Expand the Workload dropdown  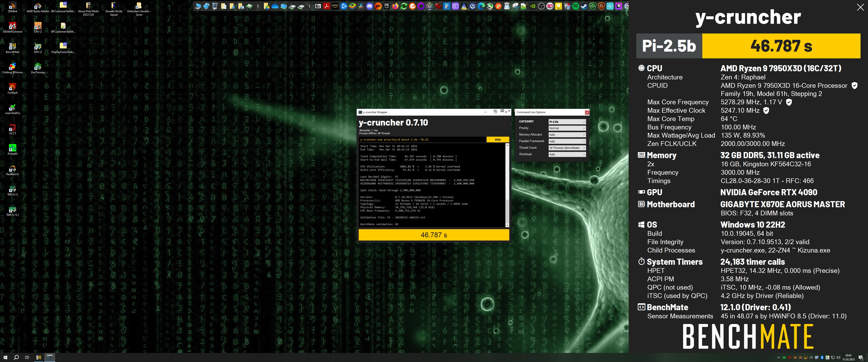click(x=567, y=155)
